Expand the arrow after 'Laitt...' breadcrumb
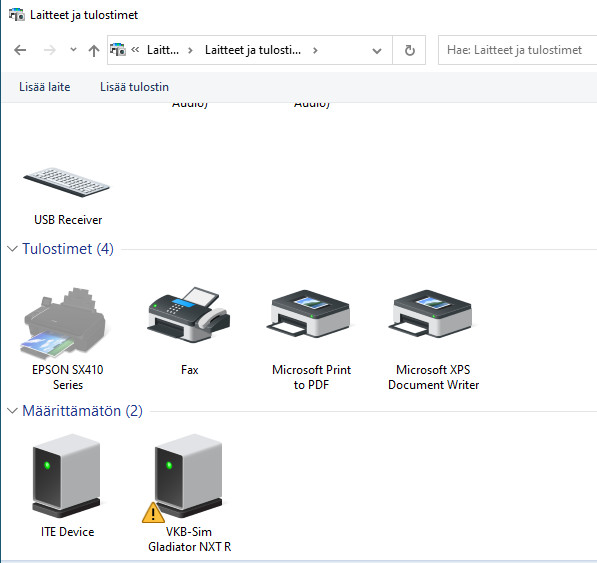The image size is (597, 563). coord(190,50)
